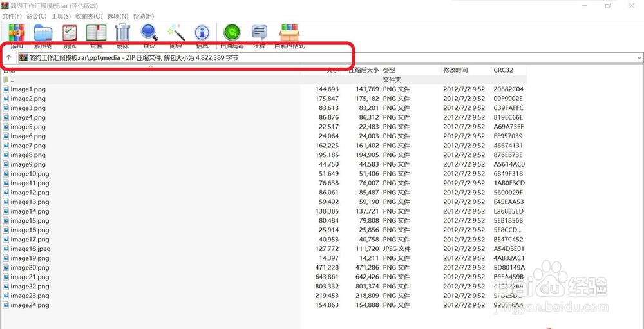Select file image16.png

(30, 230)
